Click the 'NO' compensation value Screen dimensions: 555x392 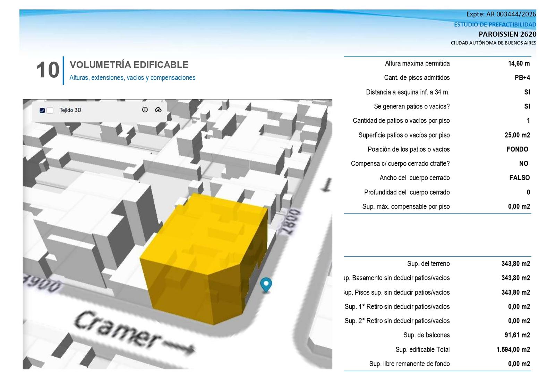tap(524, 164)
